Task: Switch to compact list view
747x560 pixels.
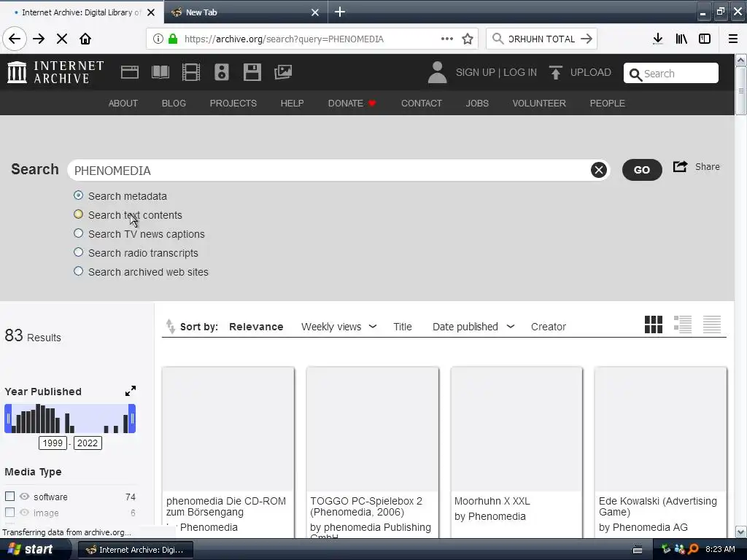Action: point(712,324)
